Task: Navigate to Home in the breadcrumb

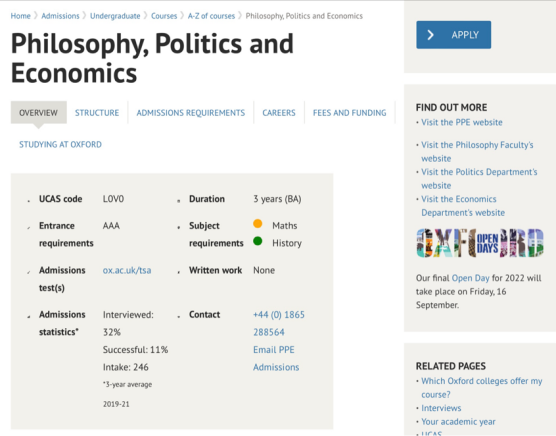Action: click(x=21, y=16)
